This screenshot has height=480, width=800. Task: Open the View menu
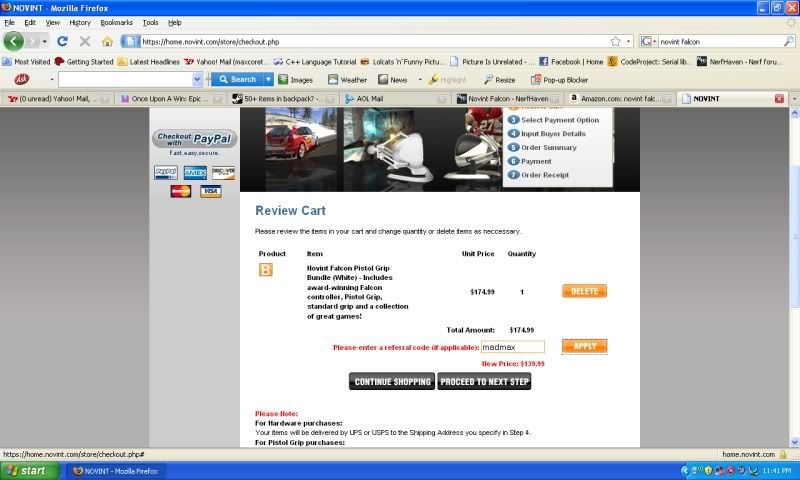pos(53,22)
